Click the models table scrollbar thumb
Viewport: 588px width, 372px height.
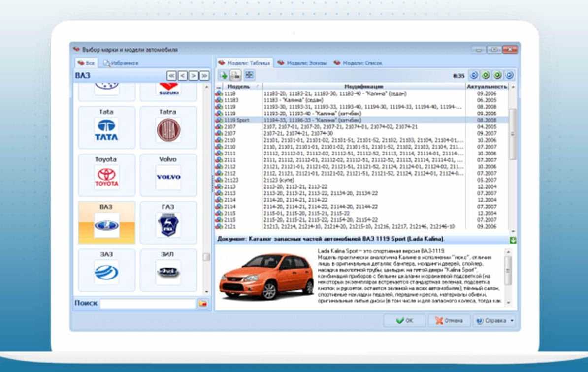point(513,133)
